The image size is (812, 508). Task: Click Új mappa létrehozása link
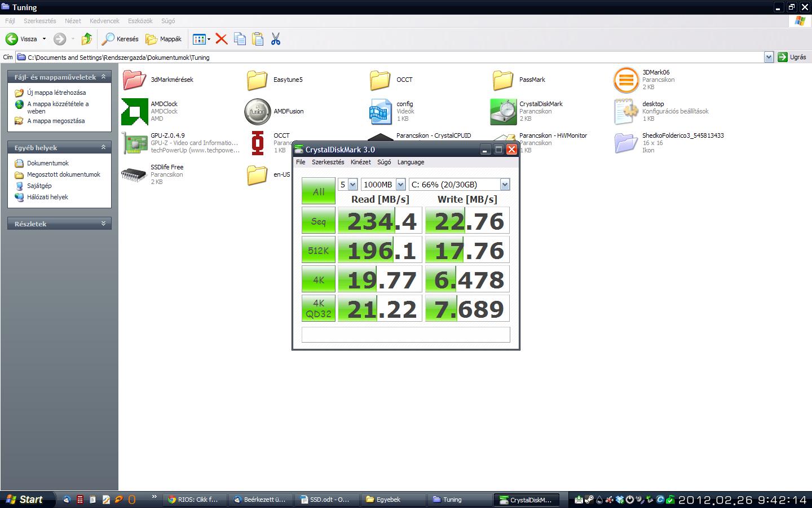[x=56, y=93]
